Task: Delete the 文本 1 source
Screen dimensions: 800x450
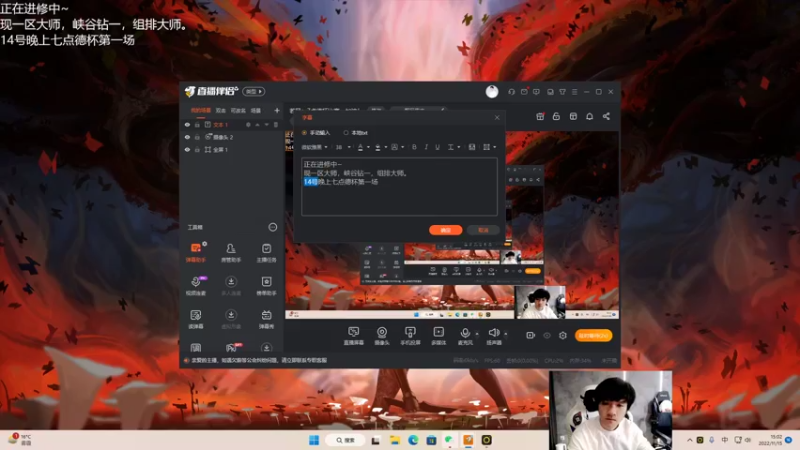Action: 276,124
